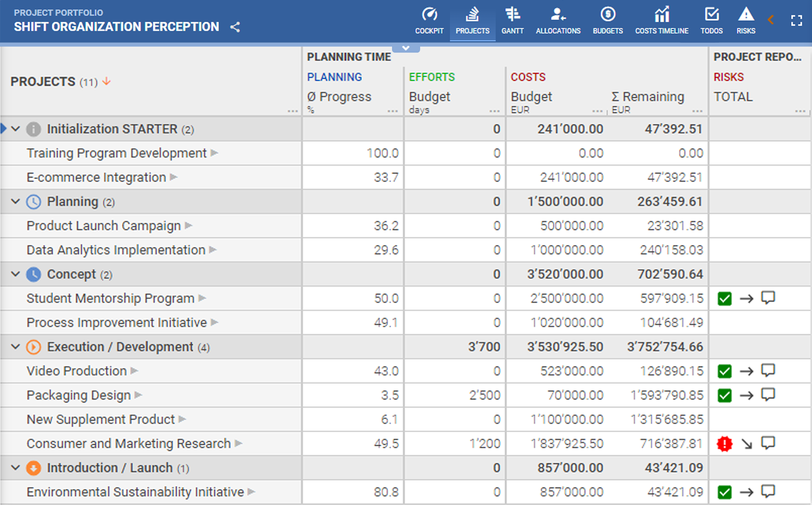Click trend arrow for Video Production
Image resolution: width=812 pixels, height=505 pixels.
(x=747, y=372)
